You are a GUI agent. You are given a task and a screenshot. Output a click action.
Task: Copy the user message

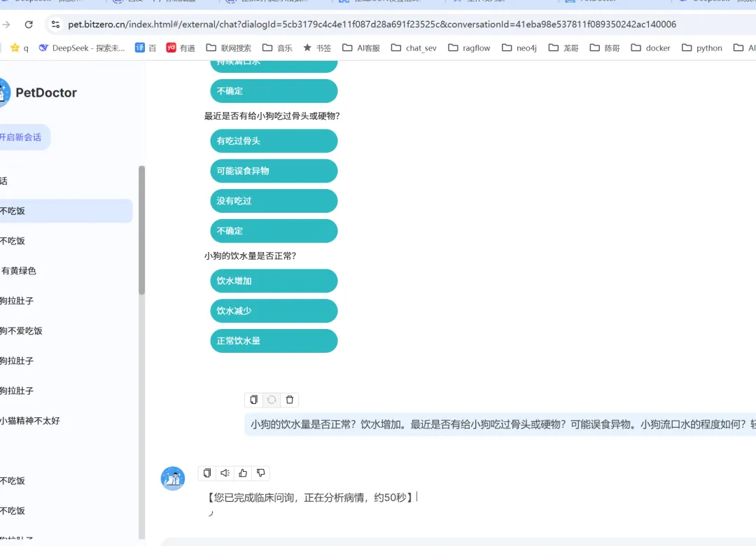click(x=253, y=400)
